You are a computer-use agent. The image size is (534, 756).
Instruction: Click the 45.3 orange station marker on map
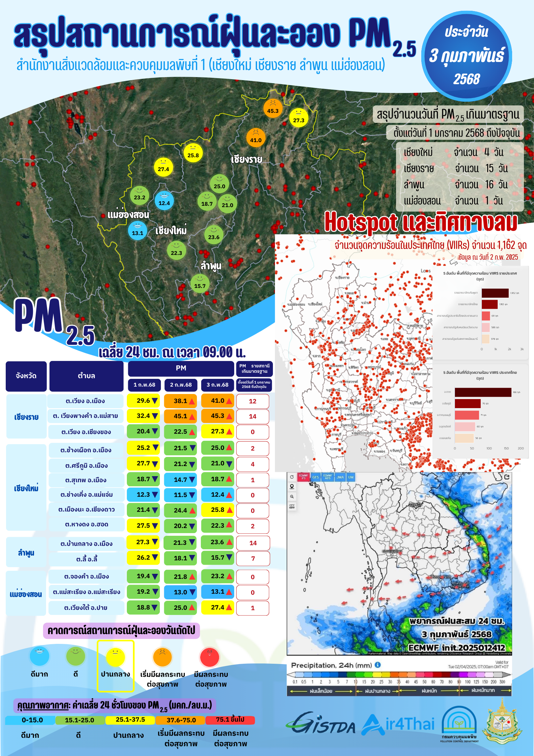(x=273, y=108)
